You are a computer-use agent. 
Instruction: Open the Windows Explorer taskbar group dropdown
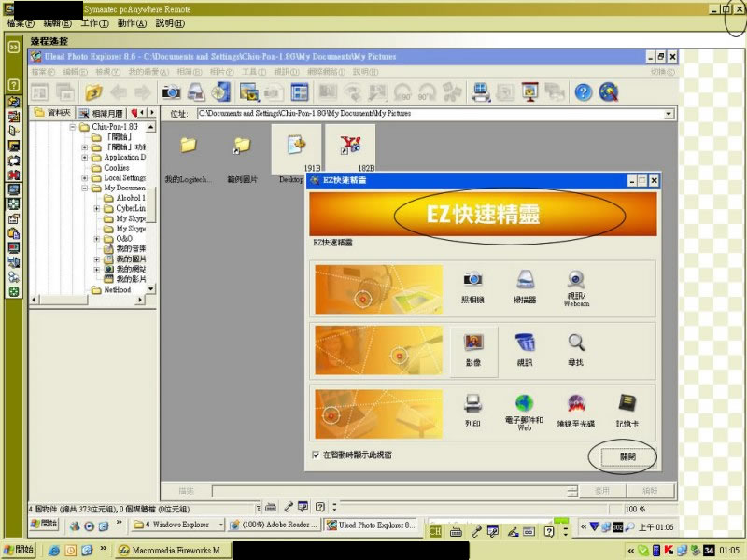[220, 525]
